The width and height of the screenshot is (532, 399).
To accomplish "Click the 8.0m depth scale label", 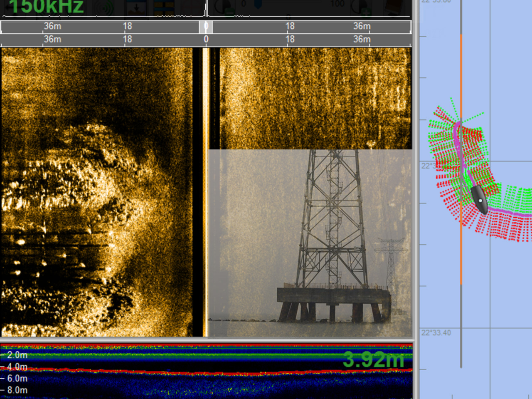I will click(x=17, y=390).
